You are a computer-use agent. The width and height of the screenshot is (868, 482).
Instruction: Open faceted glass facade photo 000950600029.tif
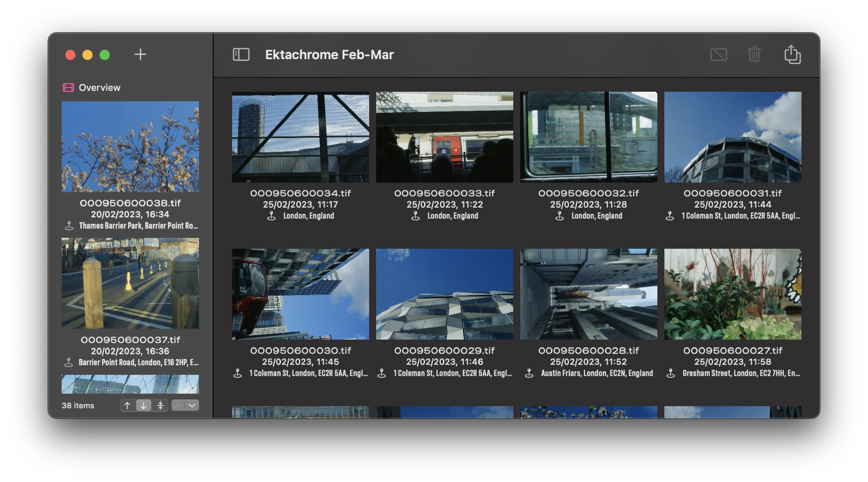[444, 294]
